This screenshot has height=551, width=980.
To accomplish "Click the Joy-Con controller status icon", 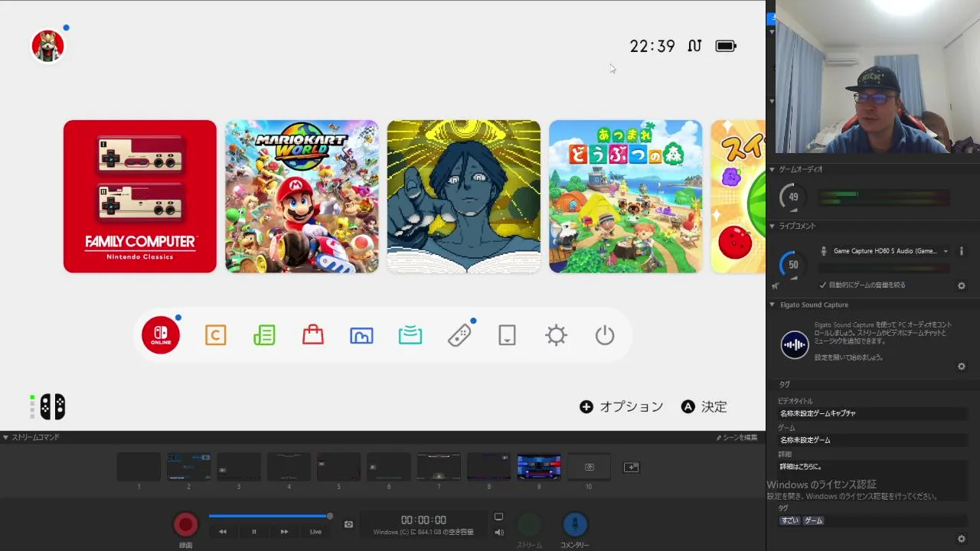I will click(52, 406).
